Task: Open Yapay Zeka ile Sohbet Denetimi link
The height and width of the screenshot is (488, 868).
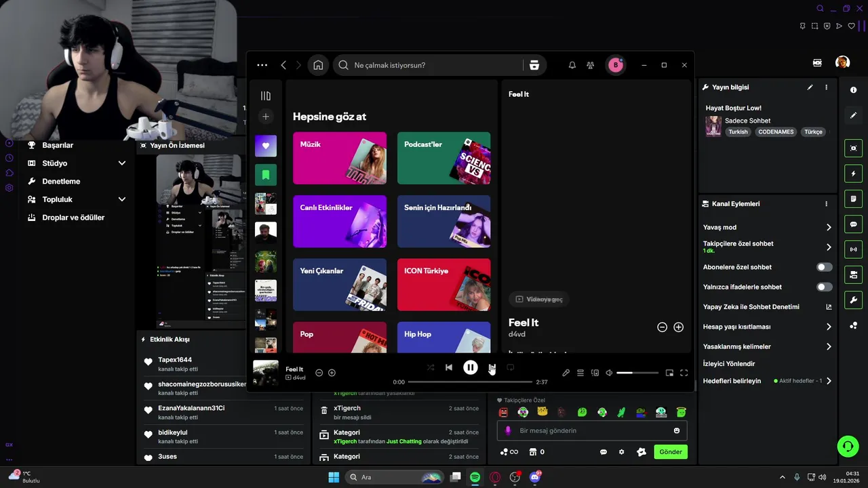Action: coord(767,307)
